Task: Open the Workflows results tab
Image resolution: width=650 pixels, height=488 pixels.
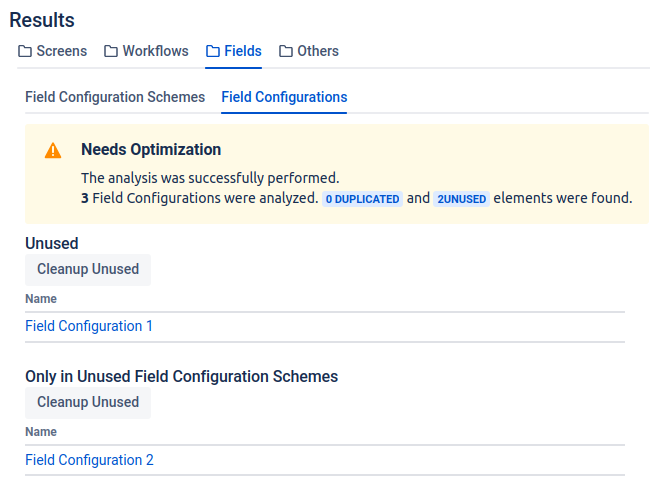Action: [x=156, y=51]
